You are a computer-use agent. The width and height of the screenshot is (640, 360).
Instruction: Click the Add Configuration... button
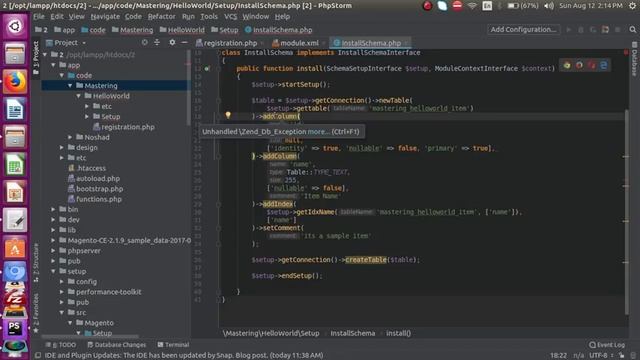523,29
